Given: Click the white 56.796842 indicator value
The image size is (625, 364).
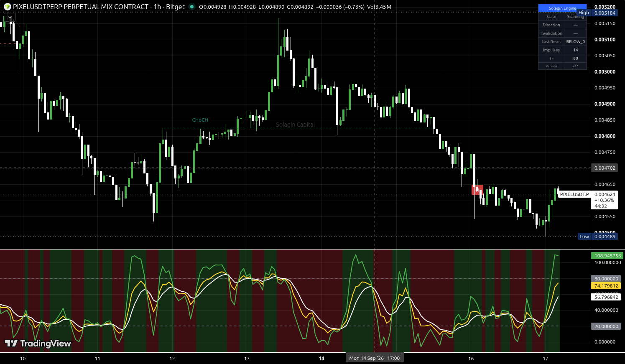Looking at the screenshot, I should coord(606,297).
